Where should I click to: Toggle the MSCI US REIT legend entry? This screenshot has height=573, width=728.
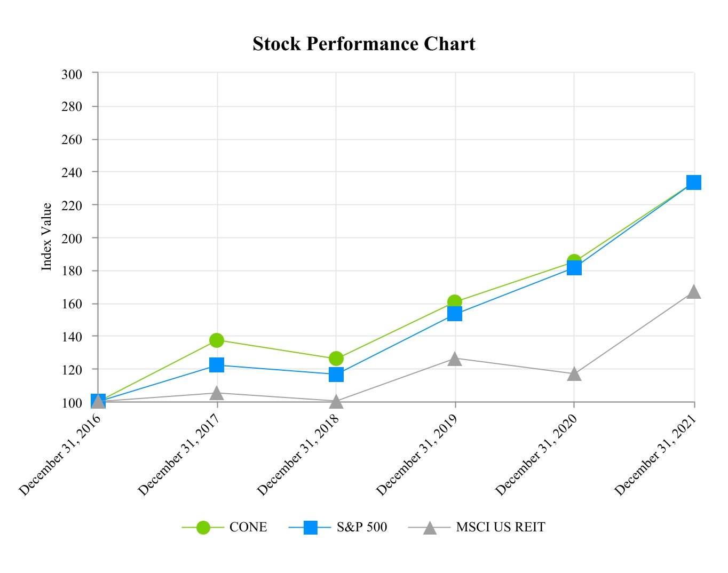tap(500, 528)
